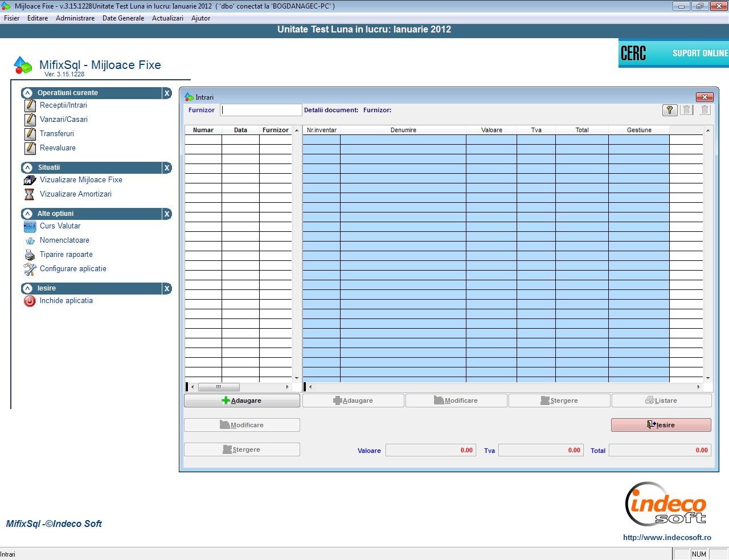Open the indecosoft.ro website link
Image resolution: width=729 pixels, height=560 pixels.
click(x=667, y=537)
